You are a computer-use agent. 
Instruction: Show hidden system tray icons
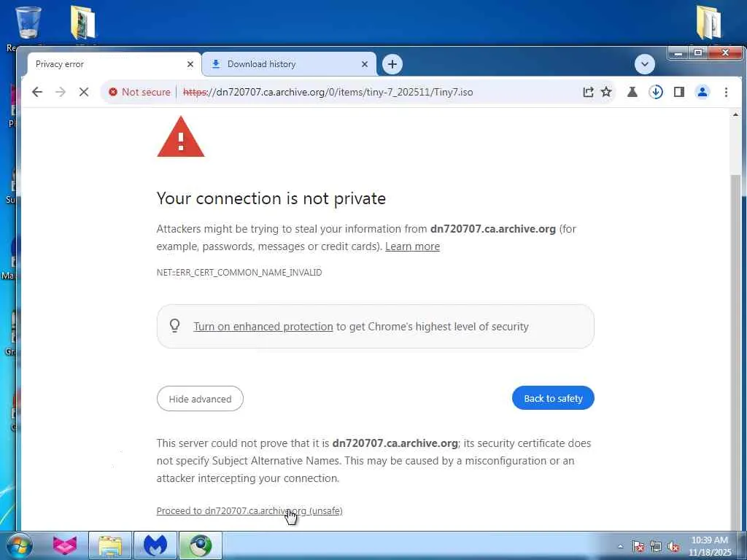coord(620,547)
